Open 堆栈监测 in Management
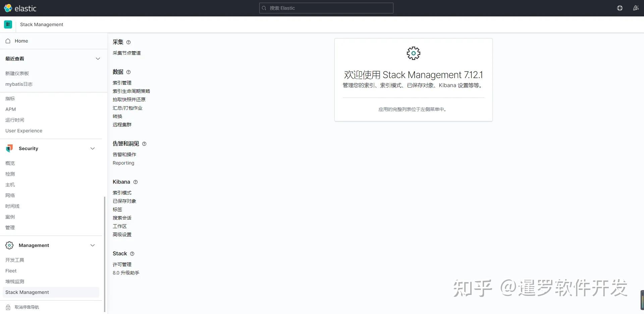This screenshot has width=644, height=314. point(15,281)
